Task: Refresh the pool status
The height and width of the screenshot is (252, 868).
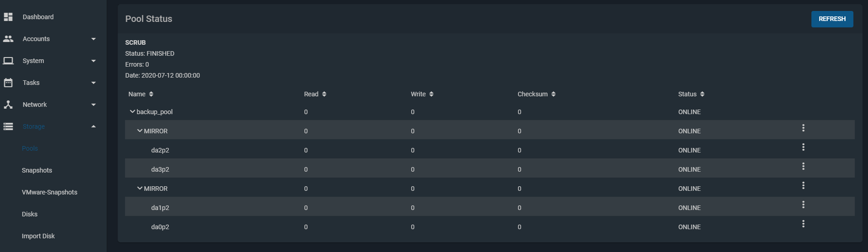Action: [x=832, y=19]
